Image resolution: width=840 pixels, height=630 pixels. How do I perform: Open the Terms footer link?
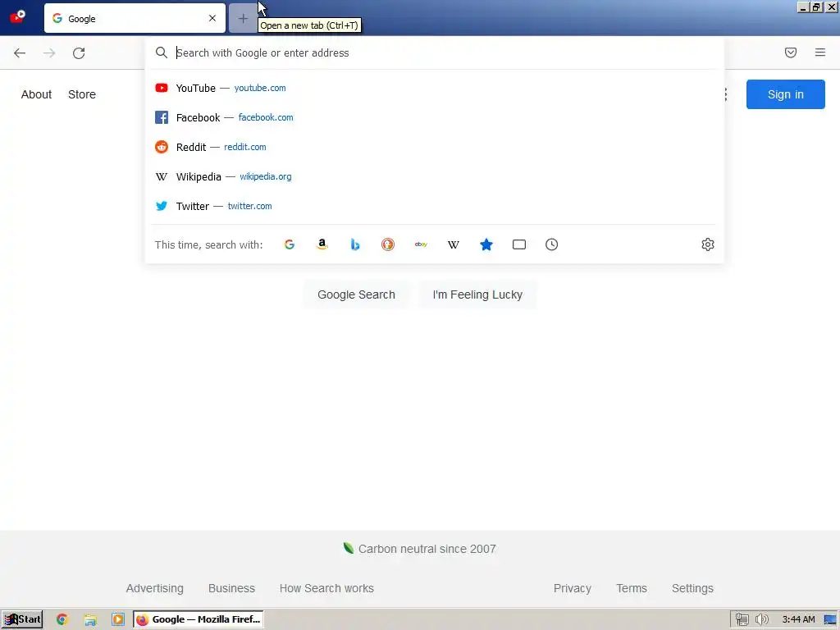[x=632, y=588]
